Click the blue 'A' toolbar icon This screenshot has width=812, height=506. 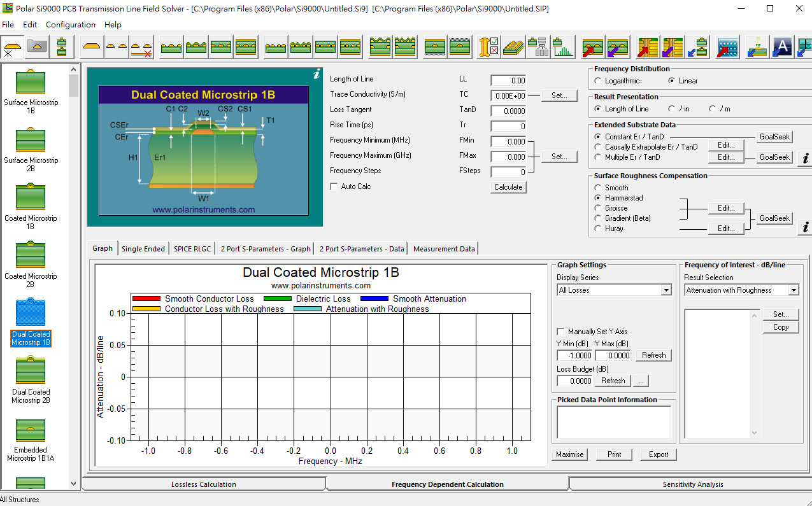[782, 47]
